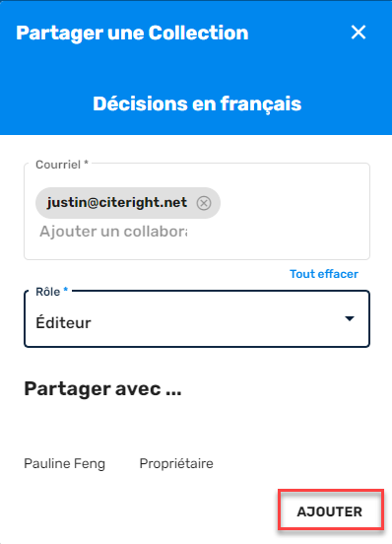Select the Pauline Feng collaborator entry

point(64,463)
